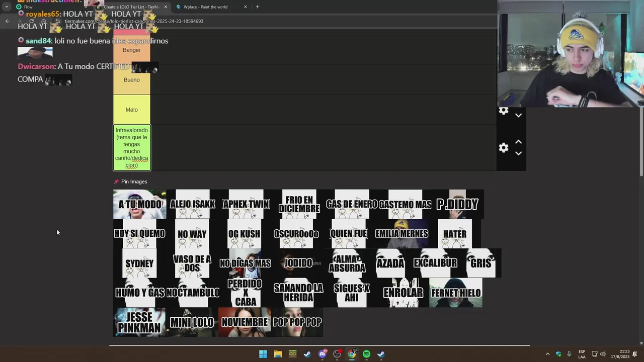
Task: Move Infravalorado row down with arrow
Action: pos(518,153)
